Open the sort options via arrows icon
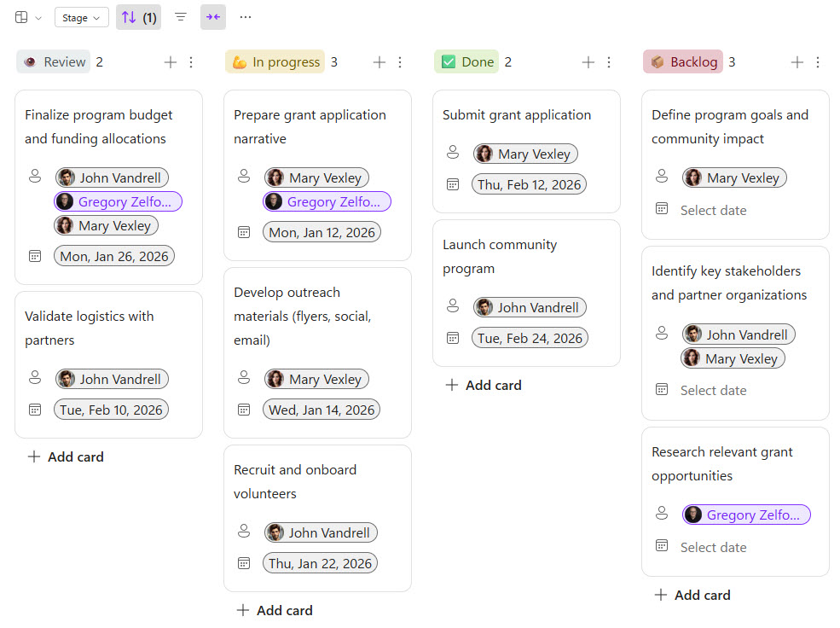This screenshot has height=628, width=840. click(x=138, y=17)
